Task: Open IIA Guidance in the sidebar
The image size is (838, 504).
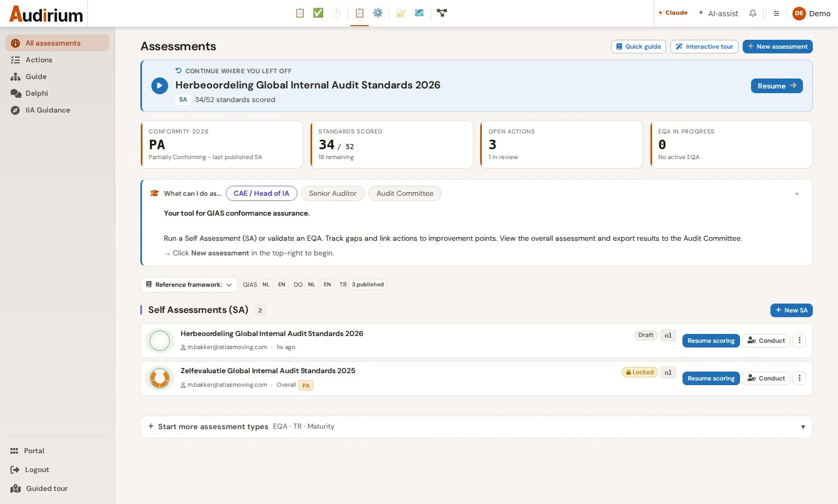Action: pyautogui.click(x=57, y=110)
